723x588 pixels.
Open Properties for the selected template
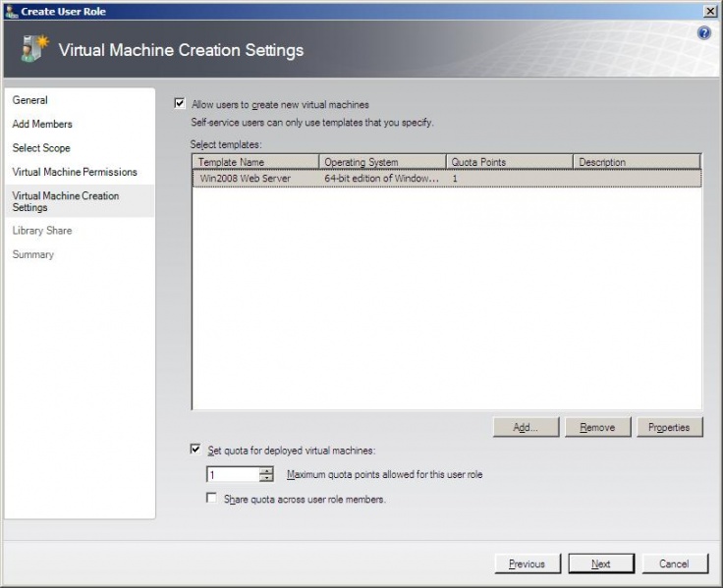click(x=669, y=427)
